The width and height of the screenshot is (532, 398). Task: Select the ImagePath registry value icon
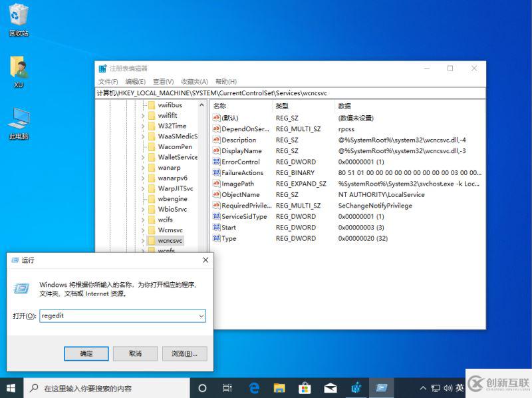216,184
